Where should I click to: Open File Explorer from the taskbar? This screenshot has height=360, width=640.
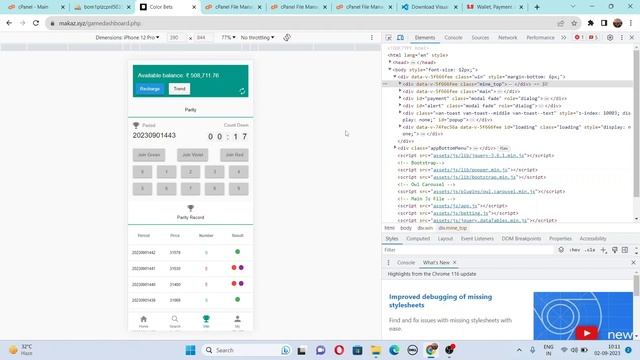click(x=376, y=350)
